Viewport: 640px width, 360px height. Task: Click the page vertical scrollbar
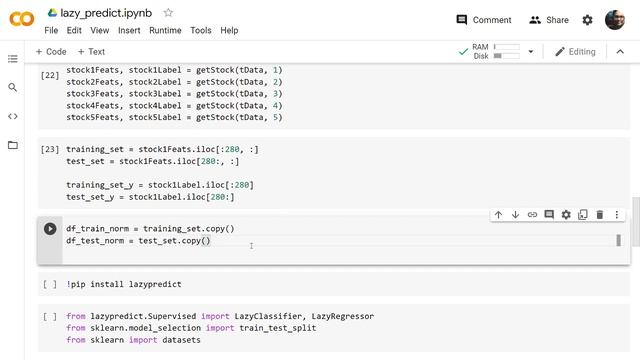tap(636, 222)
